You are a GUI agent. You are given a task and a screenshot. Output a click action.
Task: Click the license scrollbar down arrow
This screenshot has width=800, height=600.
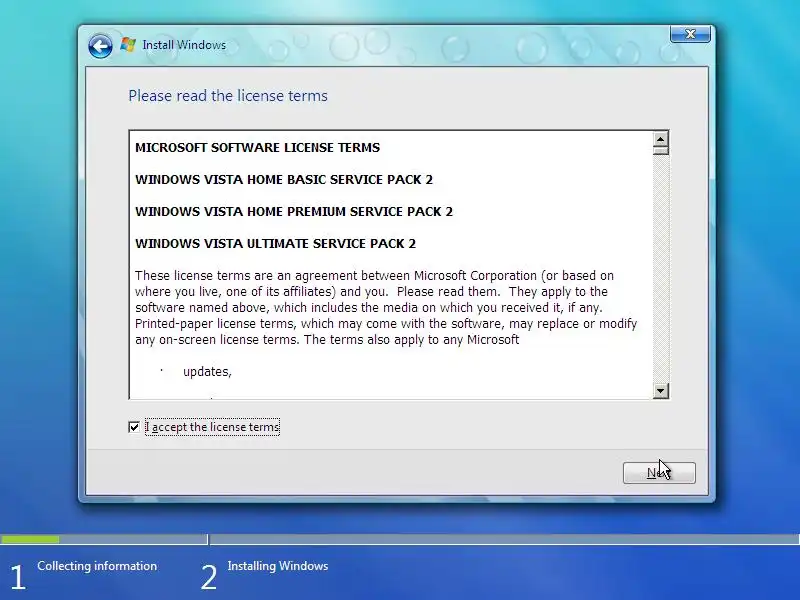(x=660, y=391)
